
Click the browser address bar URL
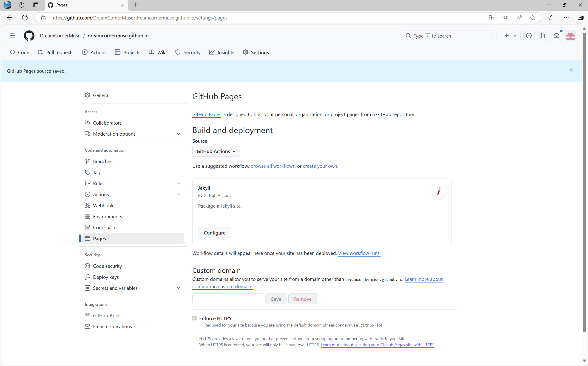(x=139, y=18)
